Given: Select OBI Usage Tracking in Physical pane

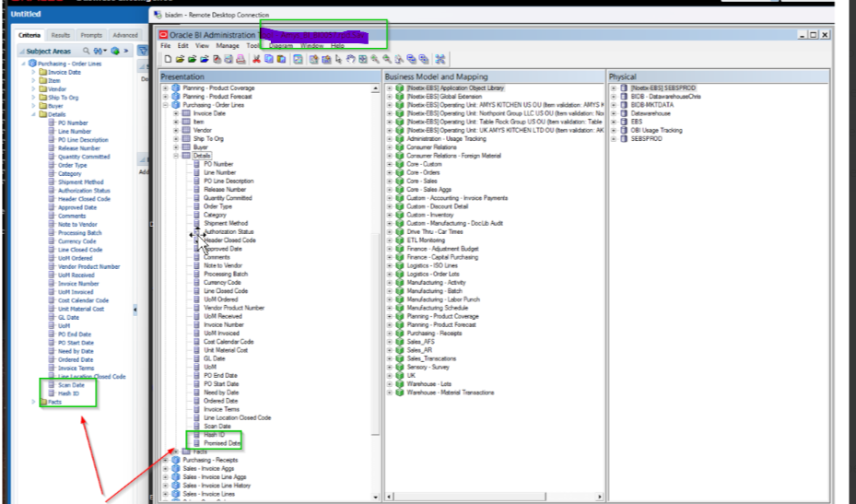Looking at the screenshot, I should [656, 130].
